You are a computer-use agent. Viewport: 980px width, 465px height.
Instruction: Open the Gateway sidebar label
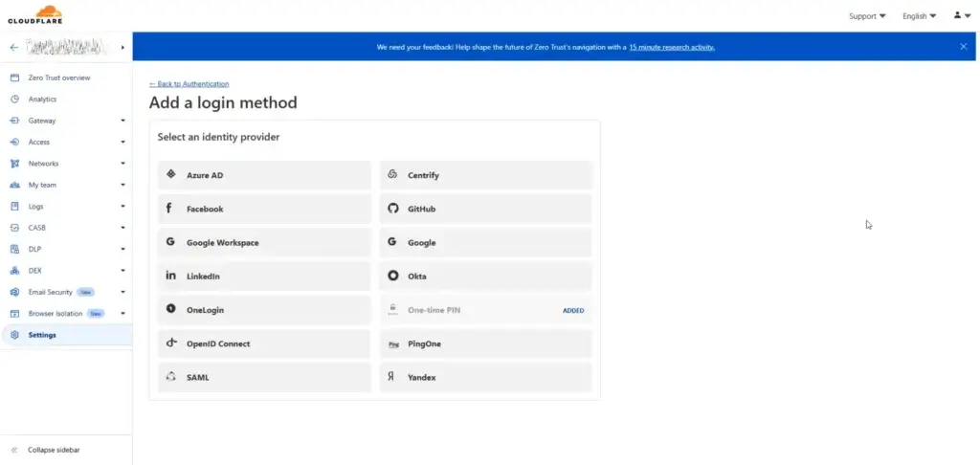point(42,121)
